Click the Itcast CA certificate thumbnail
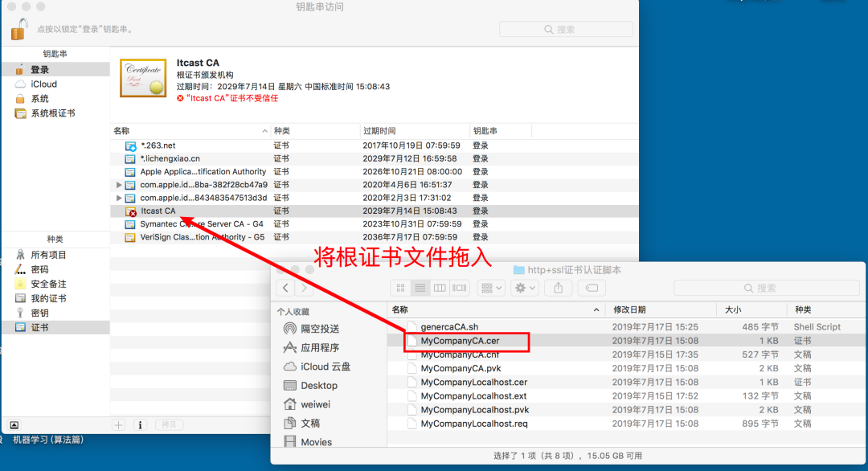Viewport: 868px width, 471px height. pos(143,78)
